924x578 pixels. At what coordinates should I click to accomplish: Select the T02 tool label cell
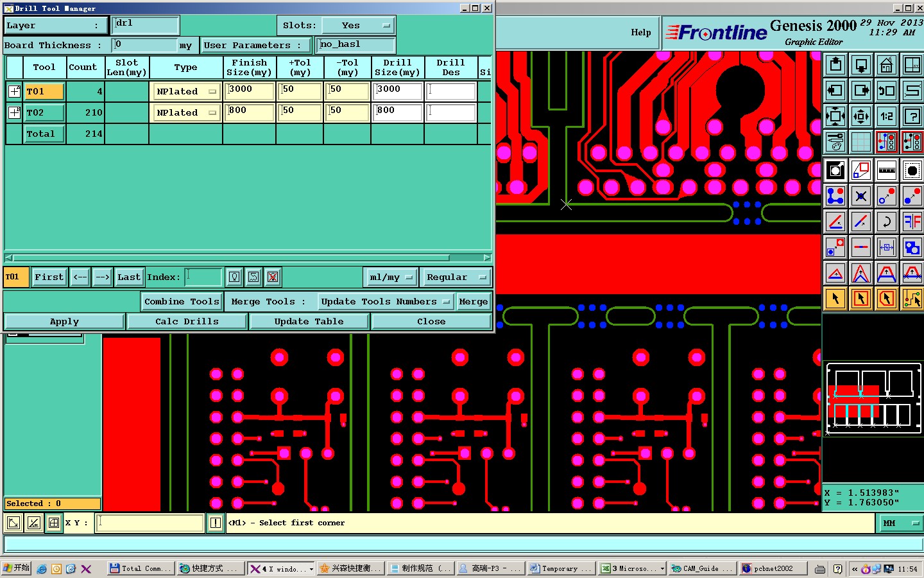[44, 112]
